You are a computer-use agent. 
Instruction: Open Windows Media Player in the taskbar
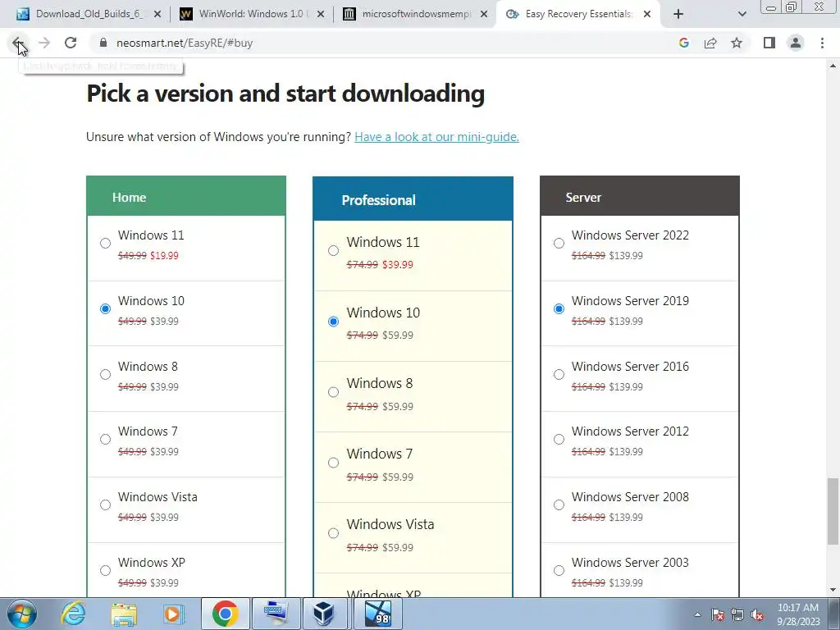pyautogui.click(x=172, y=614)
